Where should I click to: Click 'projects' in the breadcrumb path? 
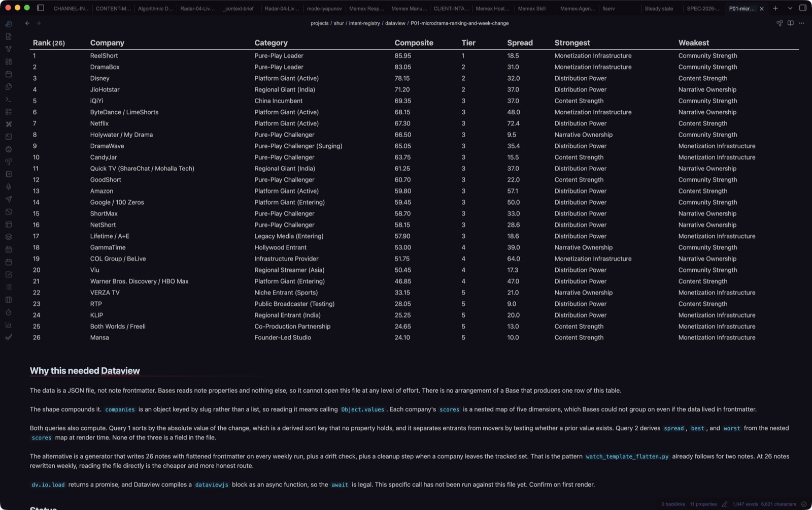[x=320, y=23]
